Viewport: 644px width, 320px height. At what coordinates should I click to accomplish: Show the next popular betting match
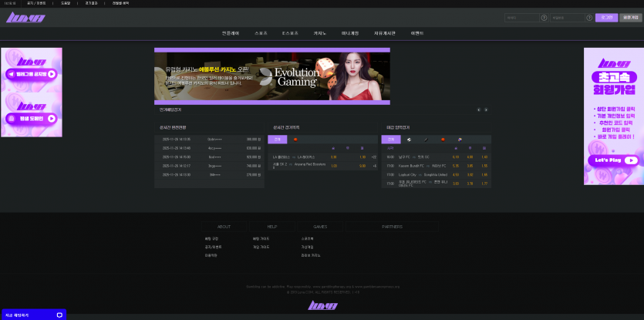(x=486, y=109)
